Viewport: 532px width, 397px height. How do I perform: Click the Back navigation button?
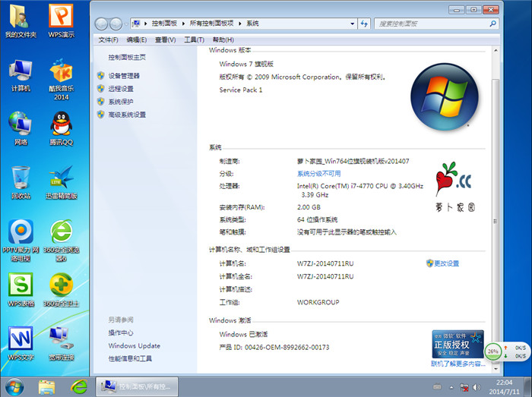pyautogui.click(x=102, y=24)
